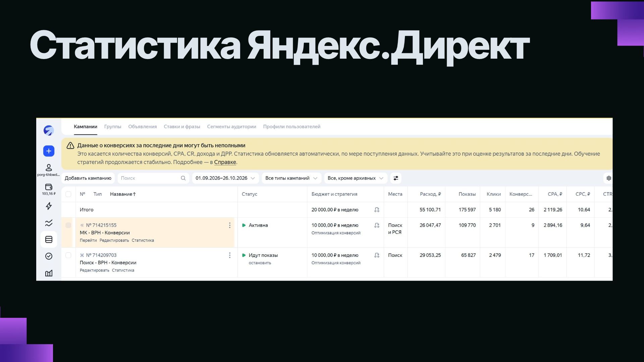
Task: Click strategy icon for МК - ВРН campaign
Action: pyautogui.click(x=377, y=225)
